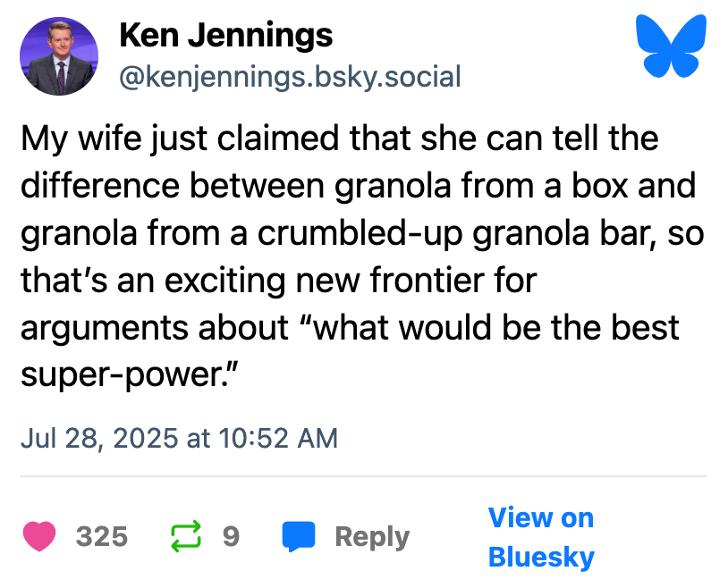
Task: Like the post using the pink heart
Action: 39,536
